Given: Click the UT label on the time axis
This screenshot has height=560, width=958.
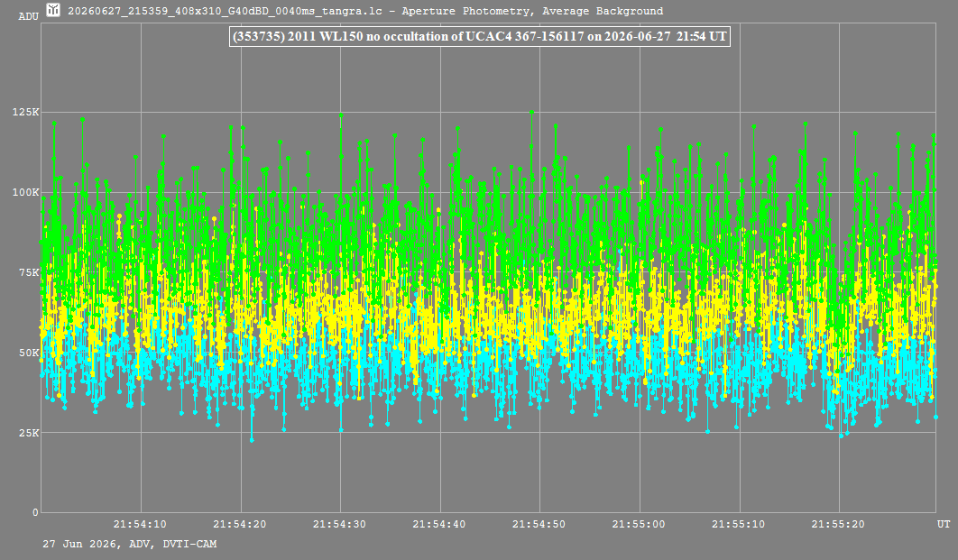Looking at the screenshot, I should click(944, 524).
